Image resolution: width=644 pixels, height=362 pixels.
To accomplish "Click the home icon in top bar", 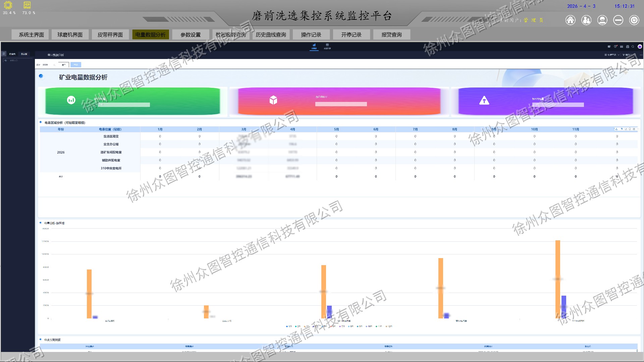I will point(570,20).
